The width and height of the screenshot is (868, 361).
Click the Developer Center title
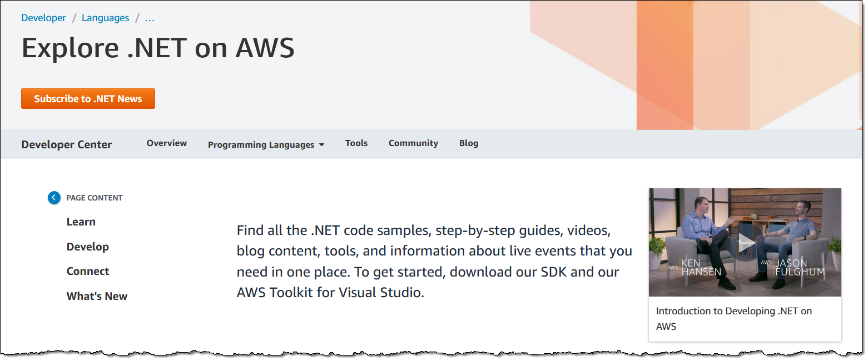click(x=67, y=144)
